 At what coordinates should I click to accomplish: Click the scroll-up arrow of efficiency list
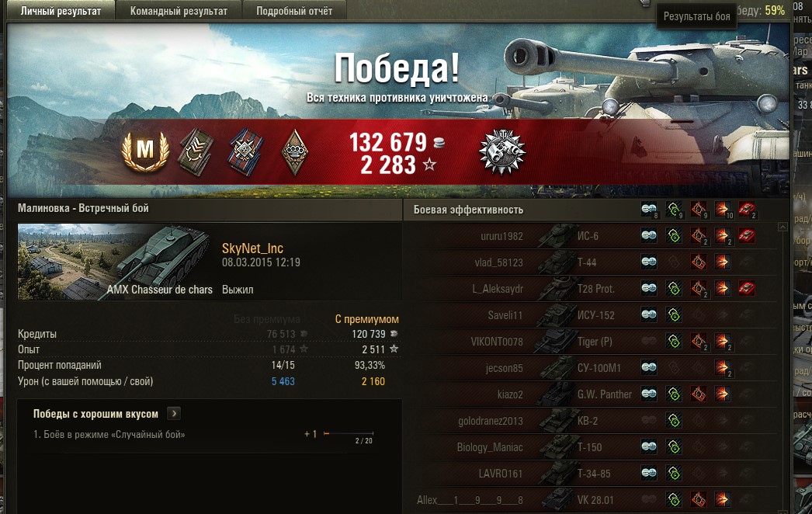pos(783,227)
